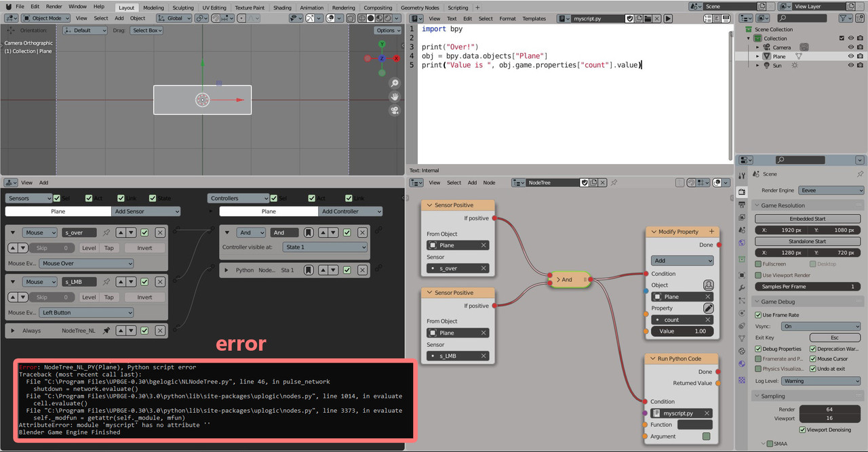Open the Output properties tab icon
Viewport: 868px width, 452px height.
(743, 205)
